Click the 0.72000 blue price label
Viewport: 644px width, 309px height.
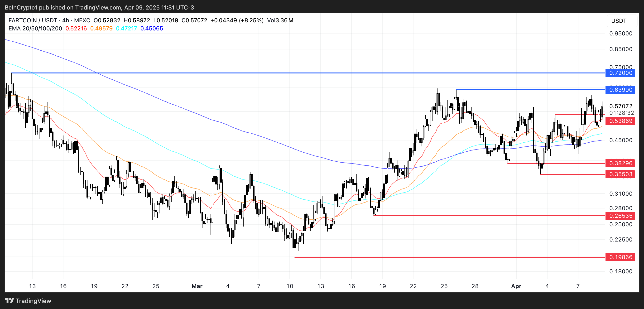pyautogui.click(x=620, y=73)
